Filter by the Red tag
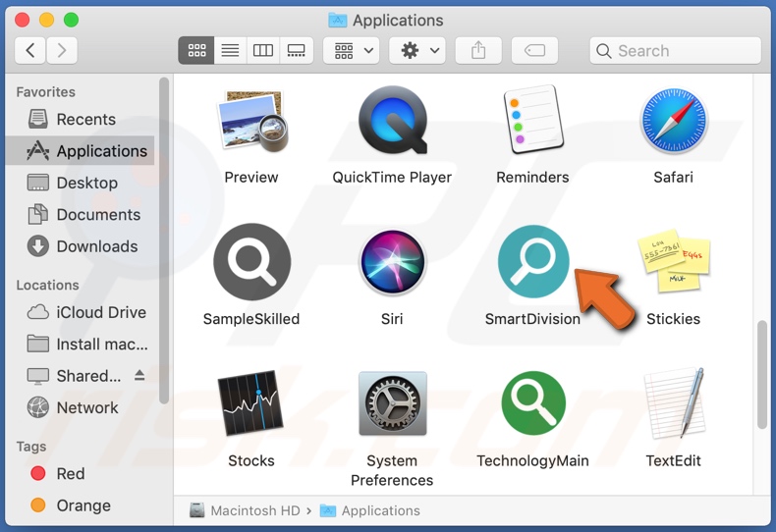 point(81,474)
